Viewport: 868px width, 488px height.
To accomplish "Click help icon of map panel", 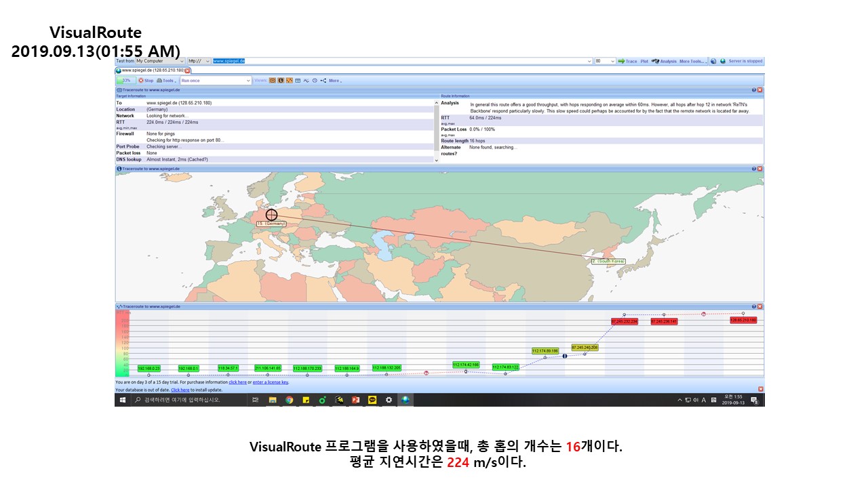I will pos(753,168).
